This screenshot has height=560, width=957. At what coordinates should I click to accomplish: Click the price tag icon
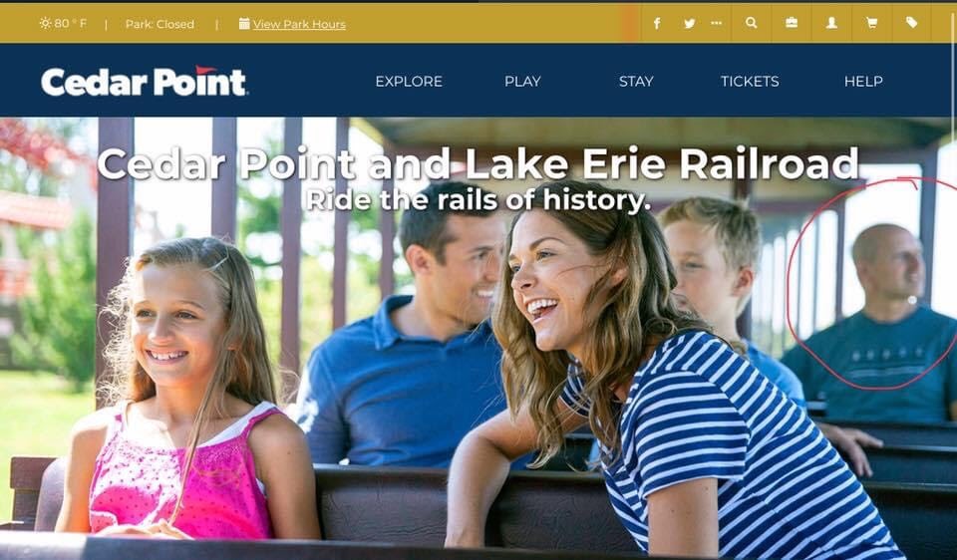pyautogui.click(x=911, y=23)
